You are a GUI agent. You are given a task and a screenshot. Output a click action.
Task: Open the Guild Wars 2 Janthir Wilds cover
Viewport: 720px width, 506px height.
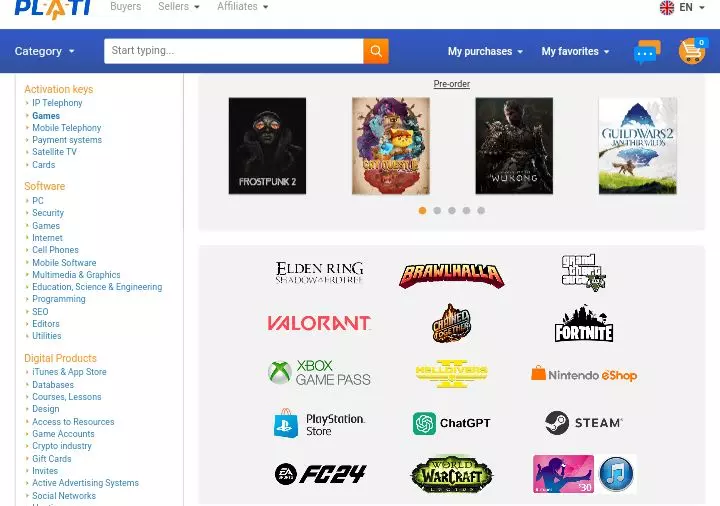[638, 146]
